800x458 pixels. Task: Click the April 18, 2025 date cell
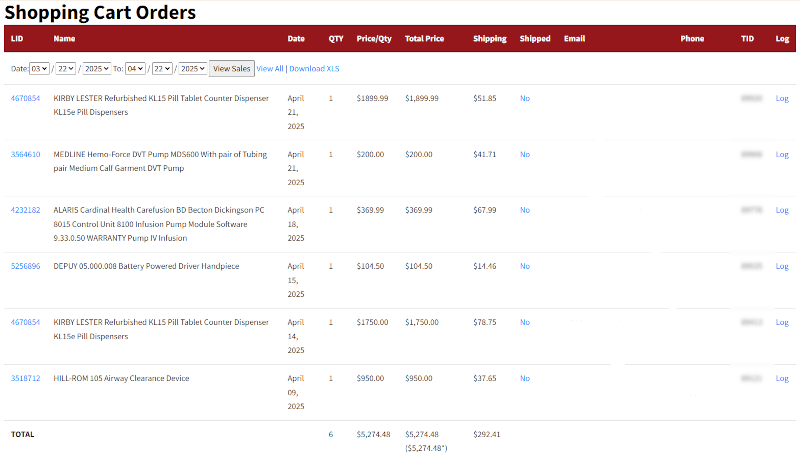296,224
